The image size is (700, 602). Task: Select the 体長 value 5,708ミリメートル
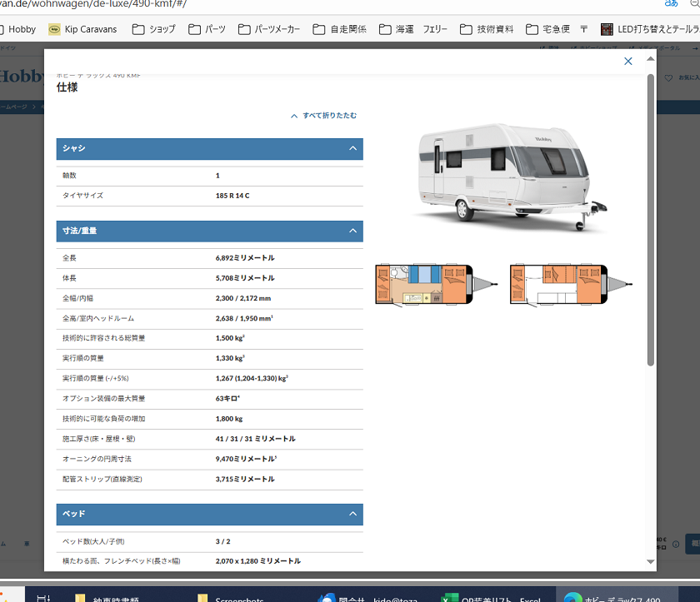tap(245, 278)
